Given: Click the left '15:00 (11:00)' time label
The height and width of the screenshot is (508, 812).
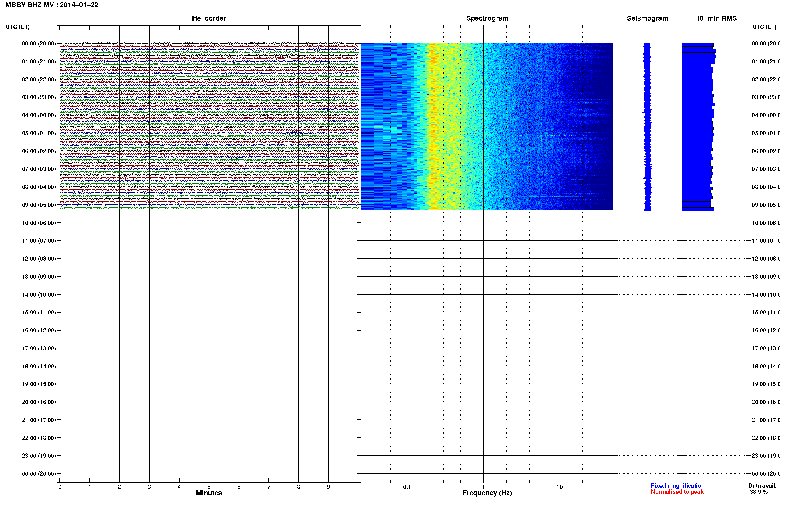Looking at the screenshot, I should coord(39,313).
